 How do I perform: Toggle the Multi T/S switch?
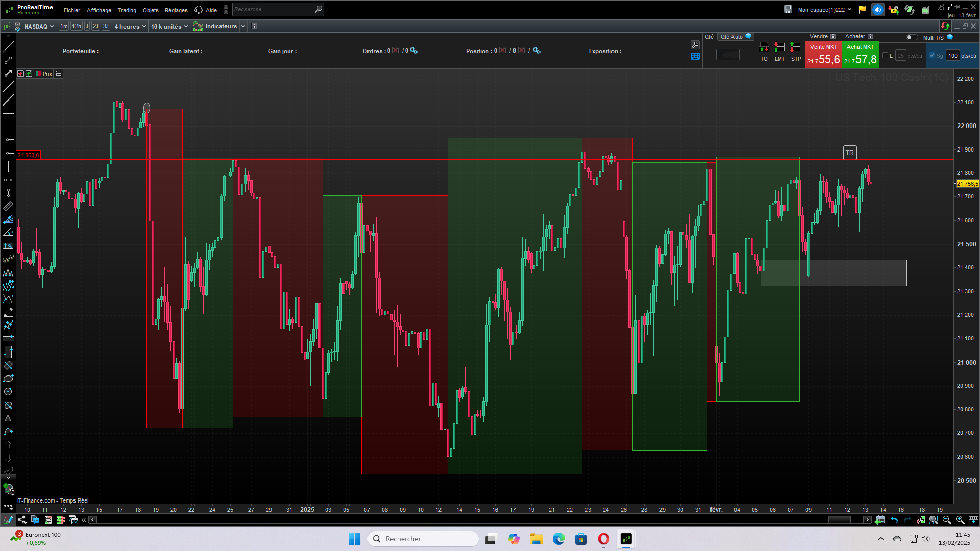(x=911, y=37)
